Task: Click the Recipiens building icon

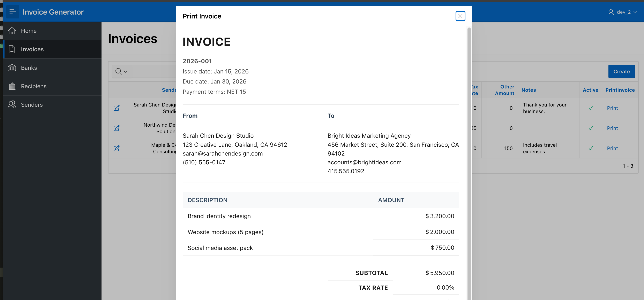Action: pyautogui.click(x=12, y=86)
